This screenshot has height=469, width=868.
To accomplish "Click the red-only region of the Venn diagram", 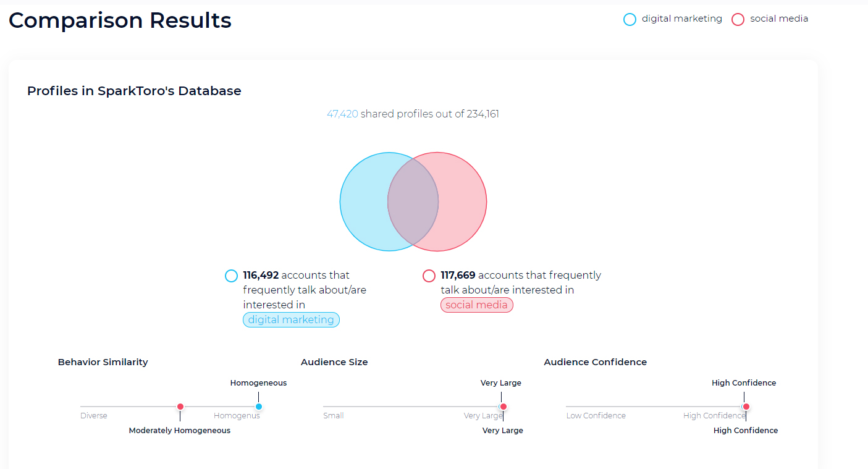I will pyautogui.click(x=462, y=201).
